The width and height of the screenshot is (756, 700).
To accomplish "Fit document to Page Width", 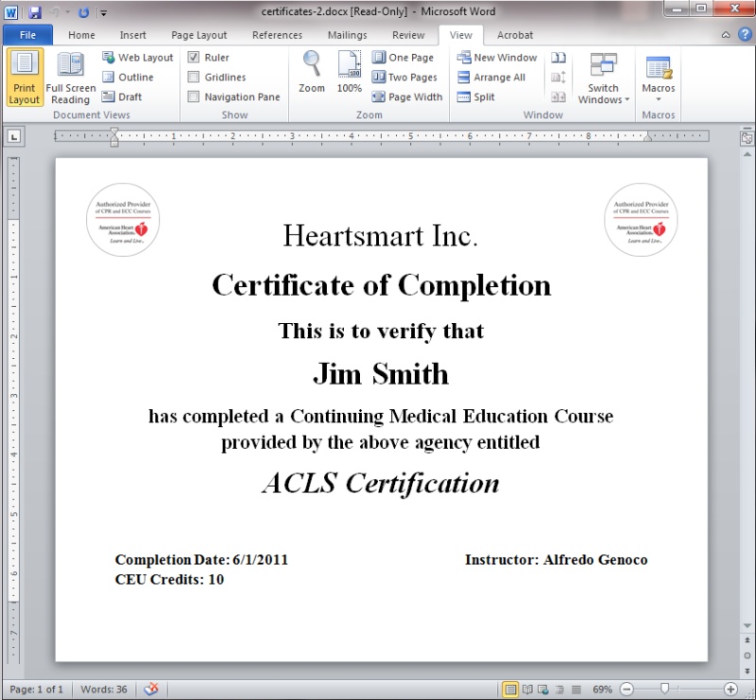I will click(x=407, y=97).
